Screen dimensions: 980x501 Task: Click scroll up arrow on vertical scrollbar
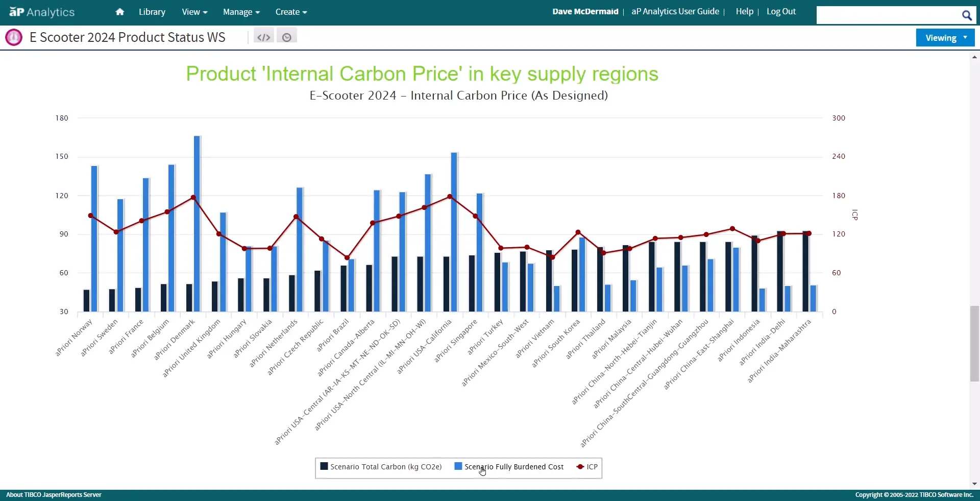(974, 57)
